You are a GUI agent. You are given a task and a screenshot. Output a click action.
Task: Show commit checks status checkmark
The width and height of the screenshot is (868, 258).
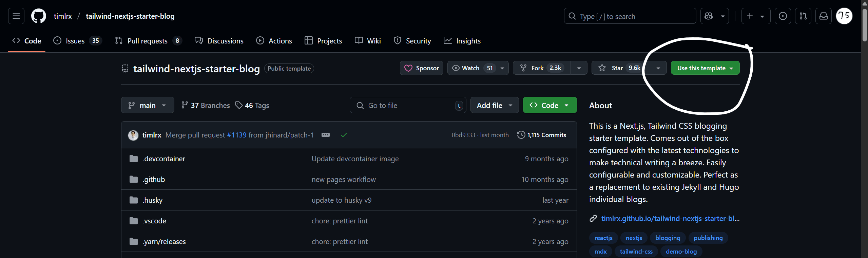pyautogui.click(x=344, y=135)
